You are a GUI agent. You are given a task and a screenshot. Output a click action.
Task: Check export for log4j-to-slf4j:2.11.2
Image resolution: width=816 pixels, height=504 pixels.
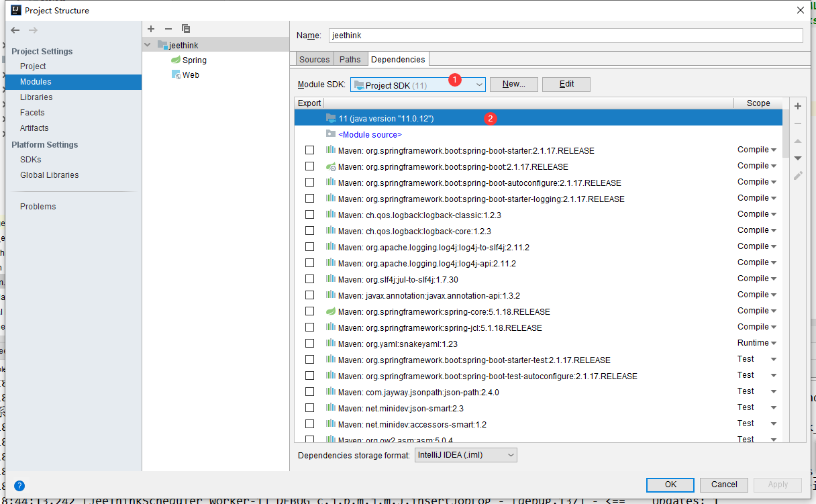point(309,246)
